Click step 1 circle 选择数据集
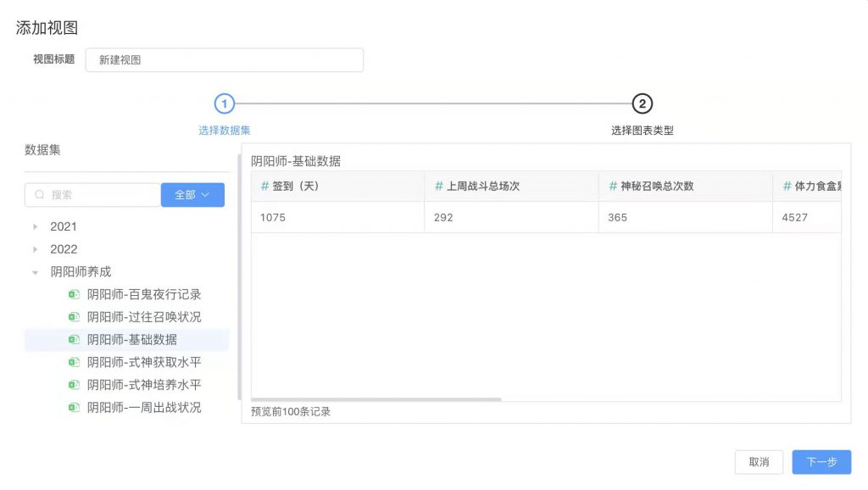This screenshot has height=490, width=868. 224,103
